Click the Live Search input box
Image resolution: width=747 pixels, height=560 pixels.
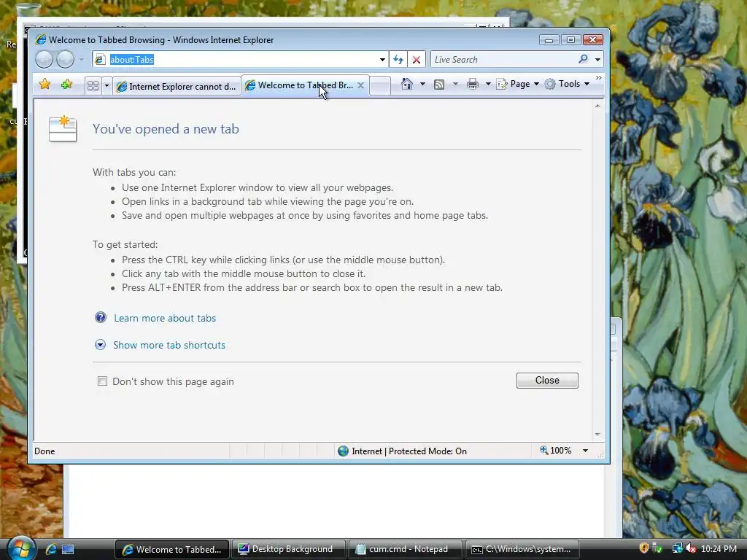click(503, 60)
